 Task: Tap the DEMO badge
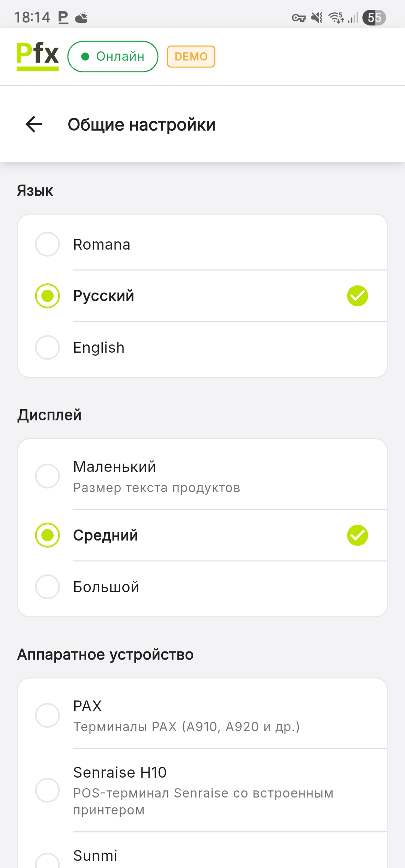pos(191,57)
